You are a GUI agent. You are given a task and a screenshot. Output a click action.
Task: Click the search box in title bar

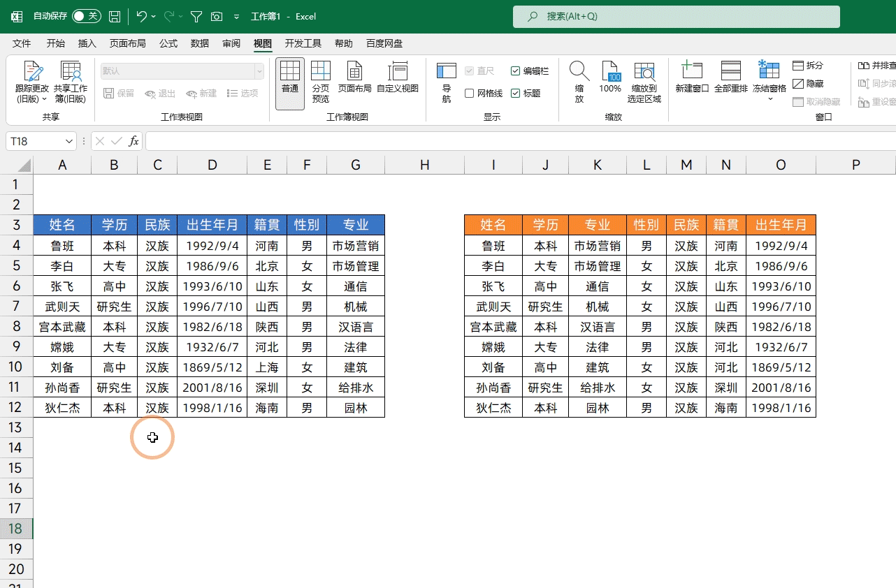pyautogui.click(x=676, y=17)
